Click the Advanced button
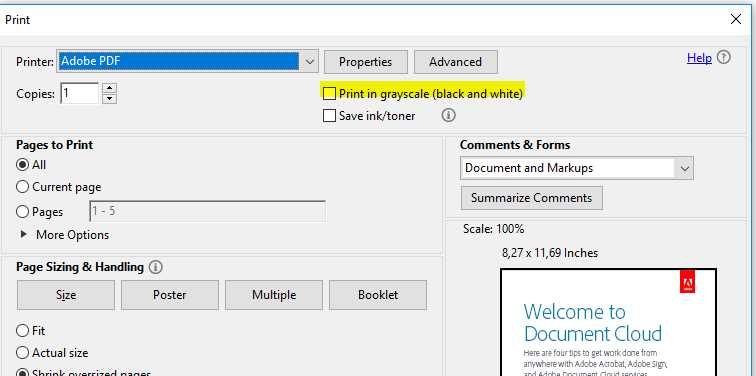The height and width of the screenshot is (376, 756). pyautogui.click(x=456, y=62)
